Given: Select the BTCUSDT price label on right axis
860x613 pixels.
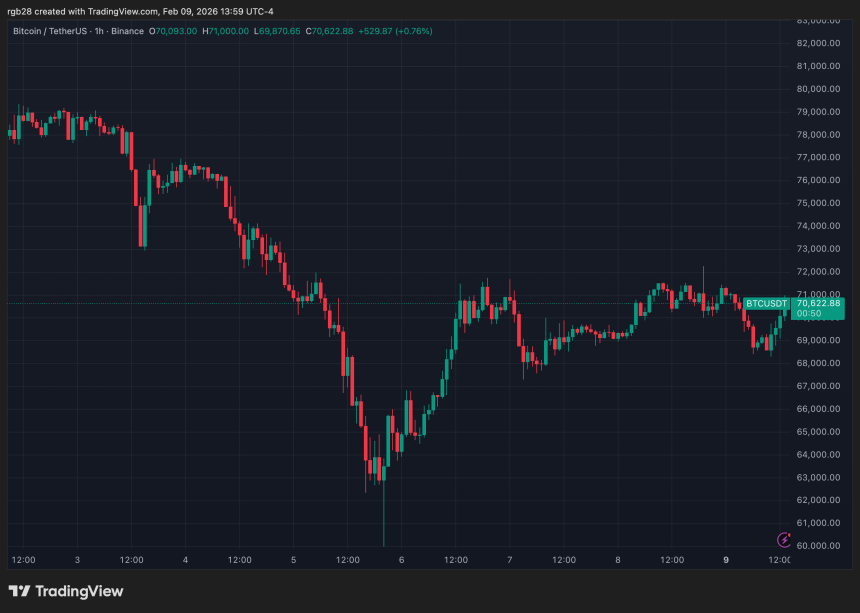Looking at the screenshot, I should (x=766, y=302).
